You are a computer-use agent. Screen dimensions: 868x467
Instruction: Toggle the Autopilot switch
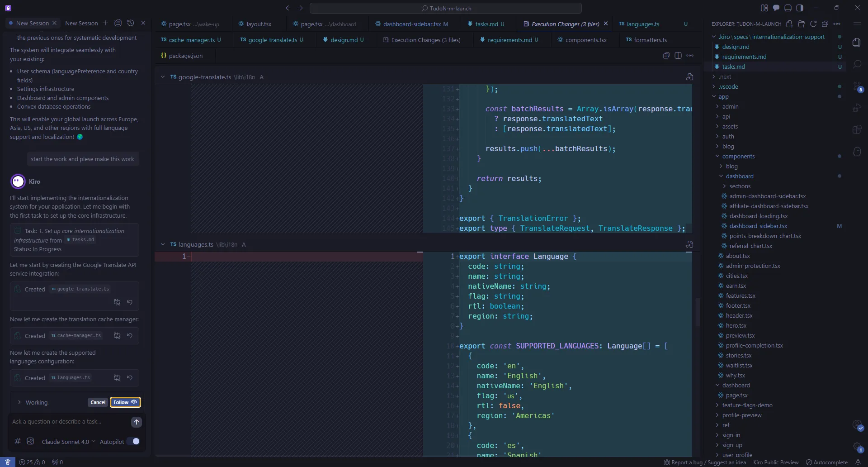click(x=133, y=442)
